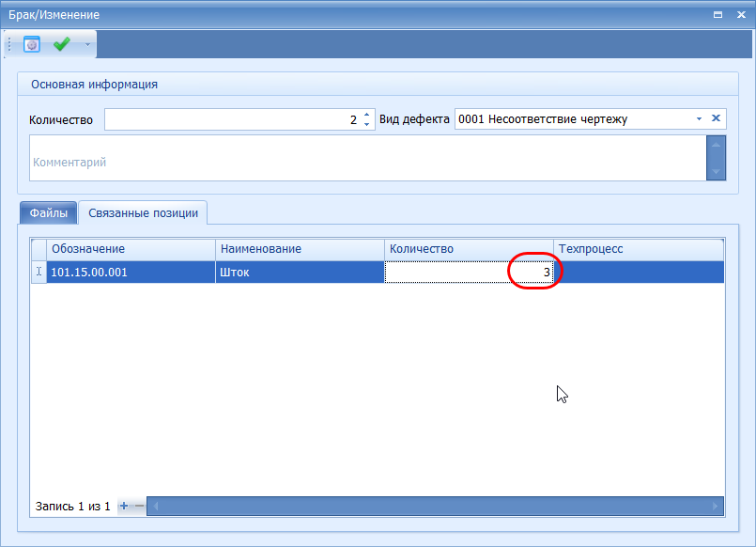Select the Связанные позиции tab
The width and height of the screenshot is (756, 547).
coord(143,213)
